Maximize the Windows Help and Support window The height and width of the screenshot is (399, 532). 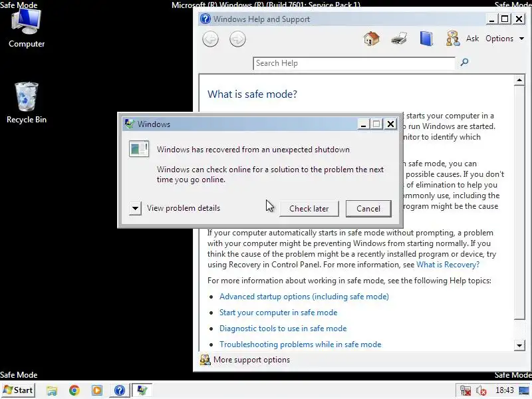(x=505, y=19)
